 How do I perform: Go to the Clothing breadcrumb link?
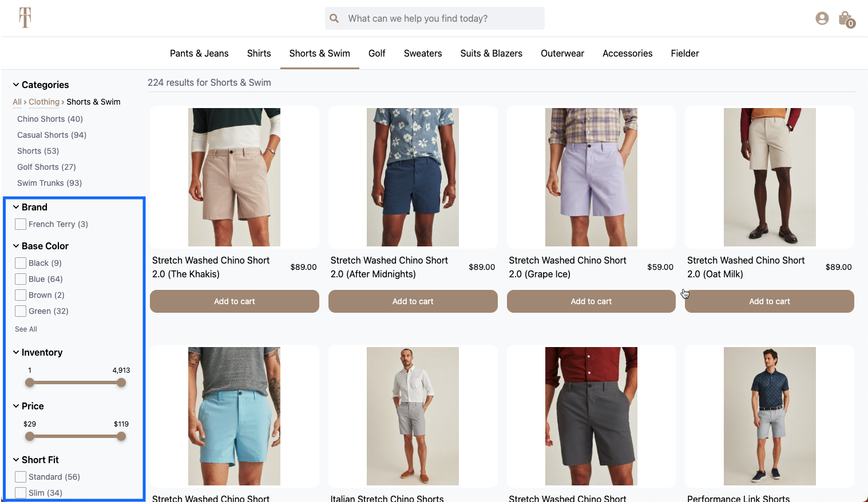44,102
